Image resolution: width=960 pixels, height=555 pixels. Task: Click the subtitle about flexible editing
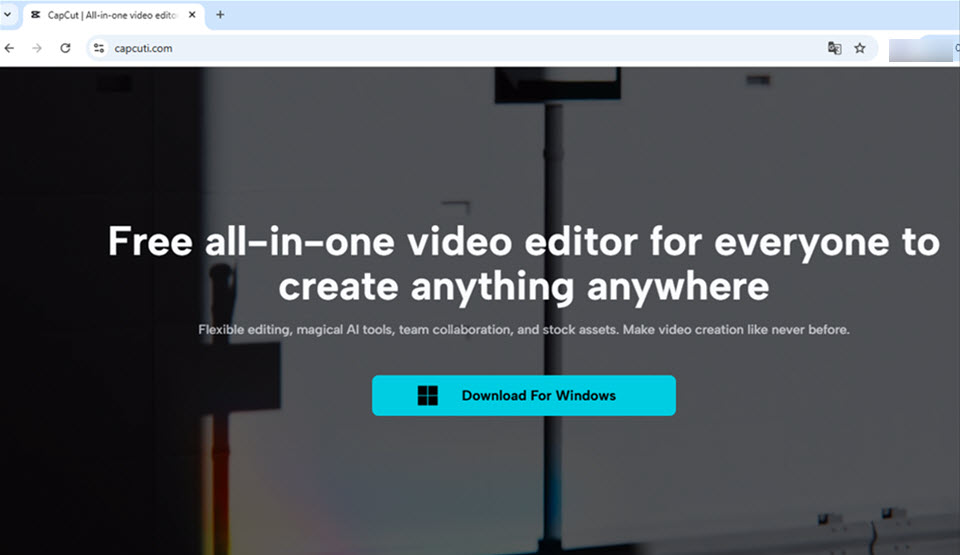[523, 330]
